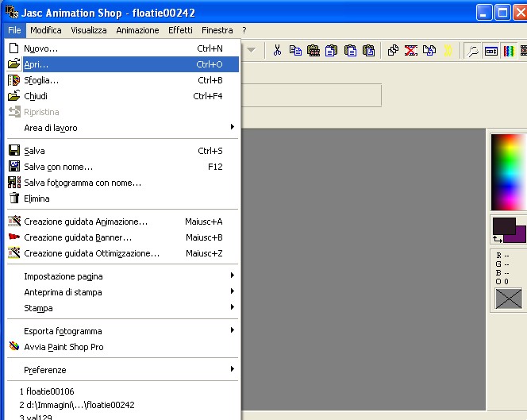Open the Effetti menu
The height and width of the screenshot is (420, 527).
(180, 30)
